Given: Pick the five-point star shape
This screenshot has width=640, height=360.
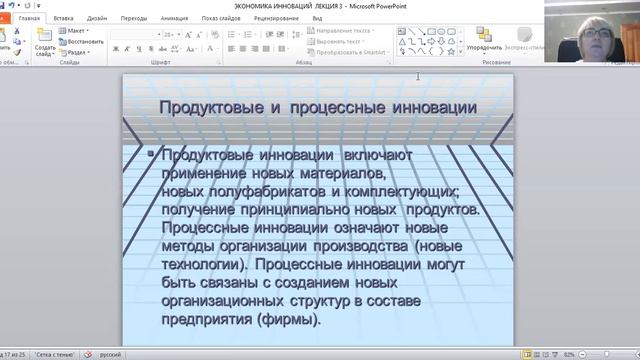Looking at the screenshot, I should coord(451,52).
